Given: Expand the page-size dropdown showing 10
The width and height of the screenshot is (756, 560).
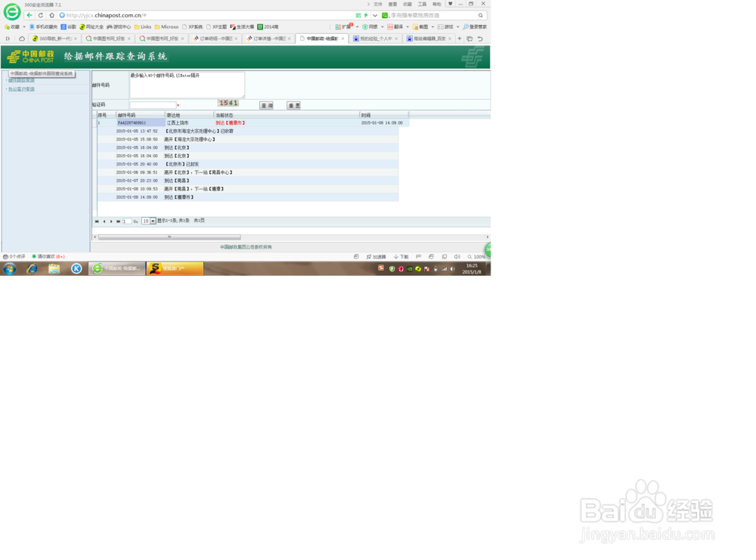Looking at the screenshot, I should coord(153,221).
